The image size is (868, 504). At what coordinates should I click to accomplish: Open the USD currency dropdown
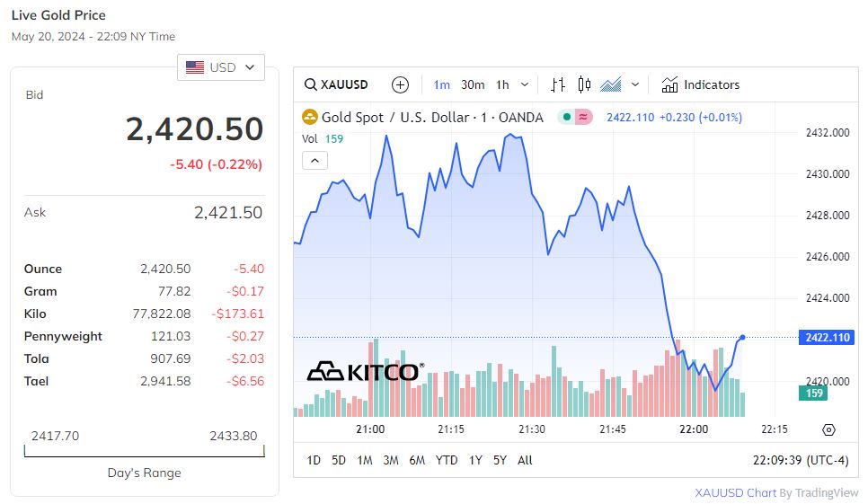221,67
